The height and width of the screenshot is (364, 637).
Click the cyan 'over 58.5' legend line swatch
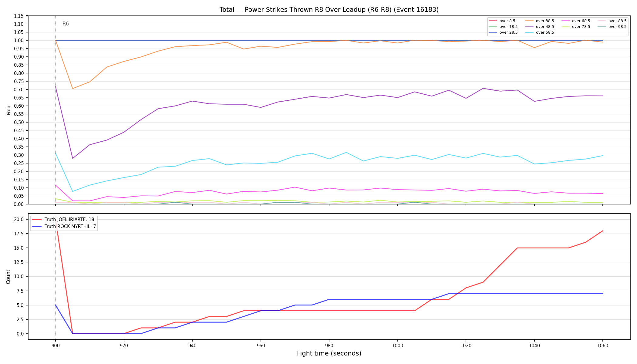(529, 32)
